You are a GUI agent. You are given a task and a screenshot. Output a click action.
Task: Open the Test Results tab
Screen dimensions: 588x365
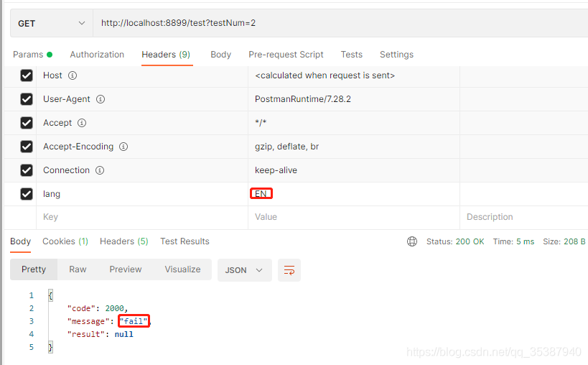(x=185, y=241)
